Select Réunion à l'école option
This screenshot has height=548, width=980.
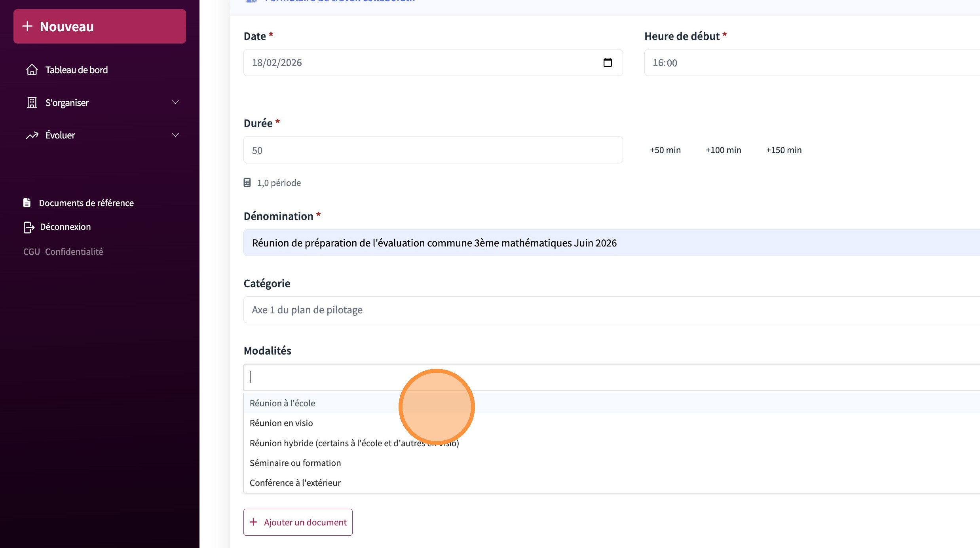point(283,403)
